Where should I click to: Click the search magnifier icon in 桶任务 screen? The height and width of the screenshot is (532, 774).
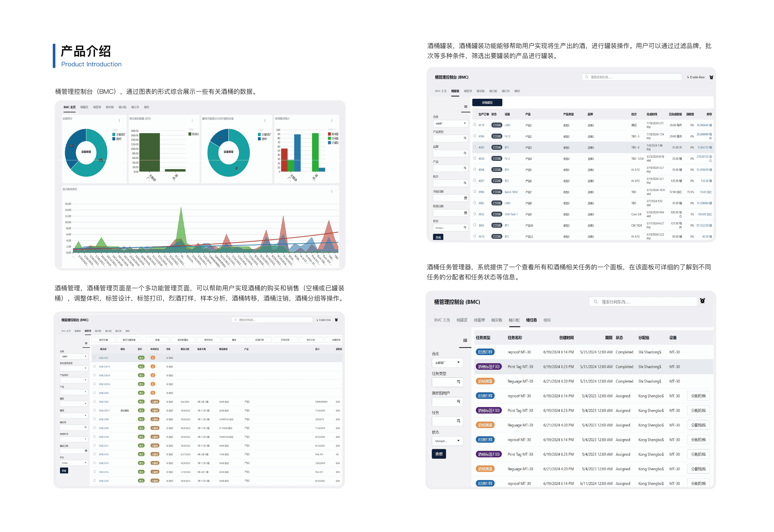tap(596, 302)
